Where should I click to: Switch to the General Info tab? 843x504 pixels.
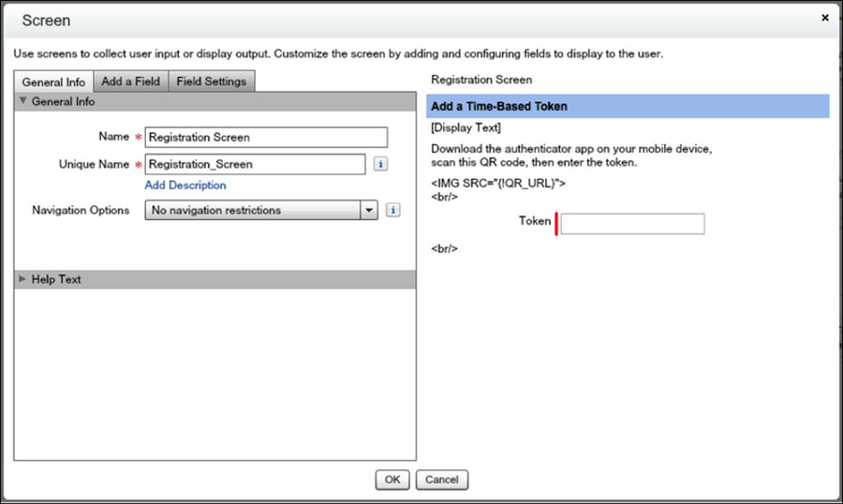53,82
